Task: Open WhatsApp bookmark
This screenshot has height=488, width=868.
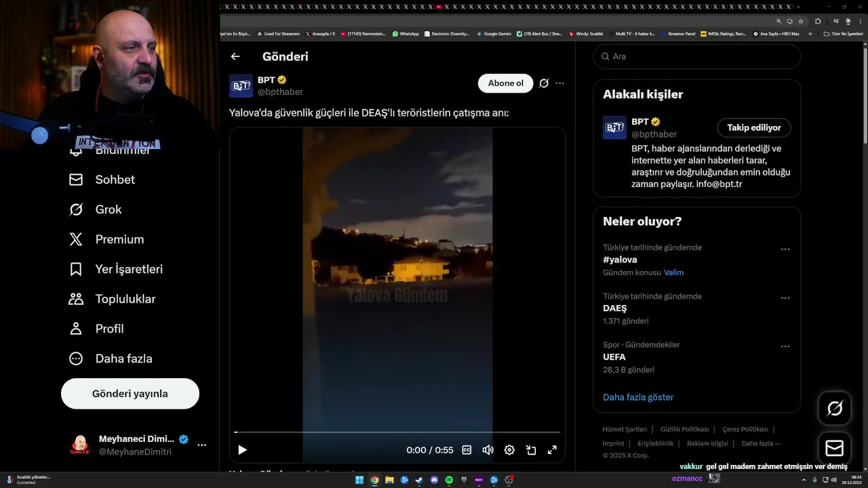Action: [x=406, y=34]
